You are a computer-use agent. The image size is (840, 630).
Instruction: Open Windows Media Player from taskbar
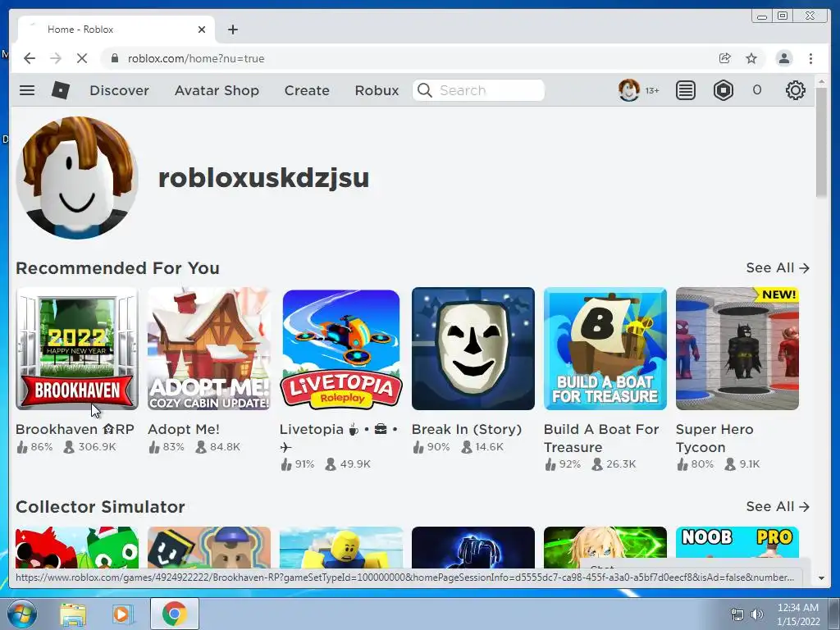122,614
